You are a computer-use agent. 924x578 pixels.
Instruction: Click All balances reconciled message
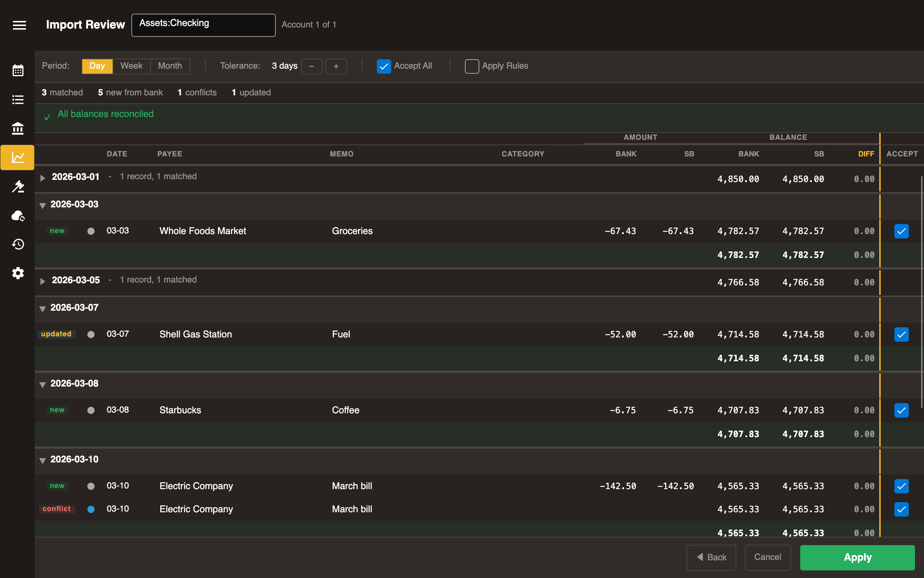pos(105,114)
